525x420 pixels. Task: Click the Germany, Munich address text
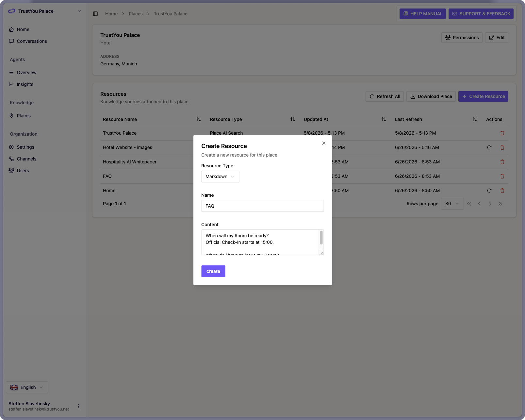click(x=119, y=64)
